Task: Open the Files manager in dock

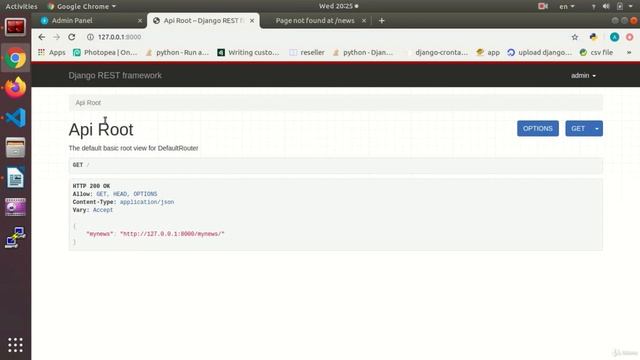Action: (x=16, y=147)
